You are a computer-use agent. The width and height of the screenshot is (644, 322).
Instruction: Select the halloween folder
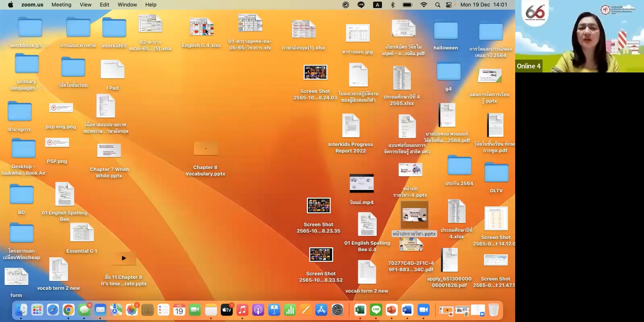(446, 31)
